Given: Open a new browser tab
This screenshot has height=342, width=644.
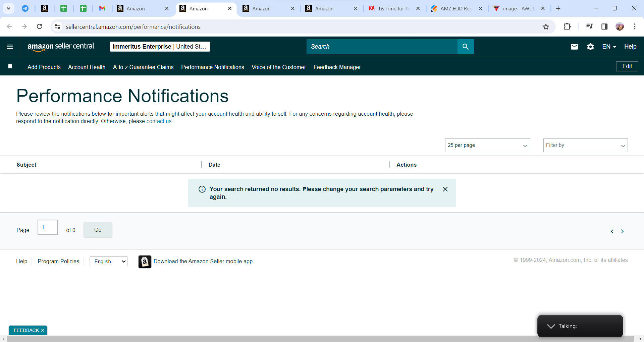Looking at the screenshot, I should click(558, 8).
